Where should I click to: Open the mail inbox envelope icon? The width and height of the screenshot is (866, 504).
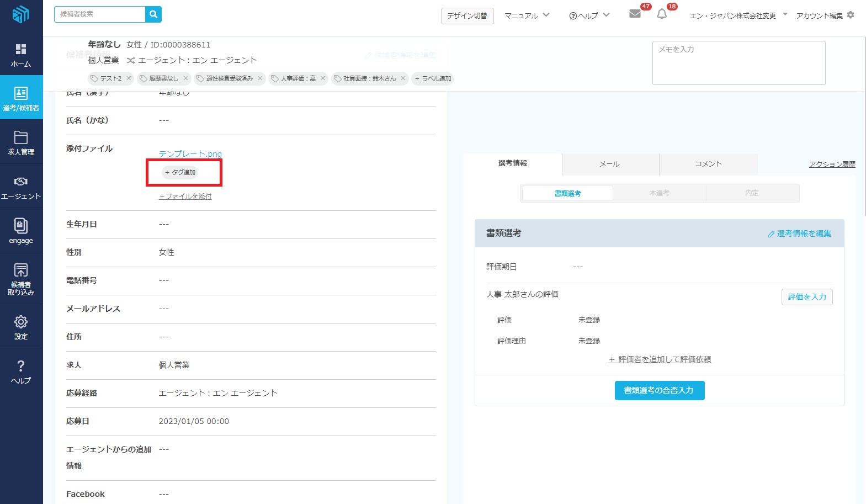(x=635, y=14)
